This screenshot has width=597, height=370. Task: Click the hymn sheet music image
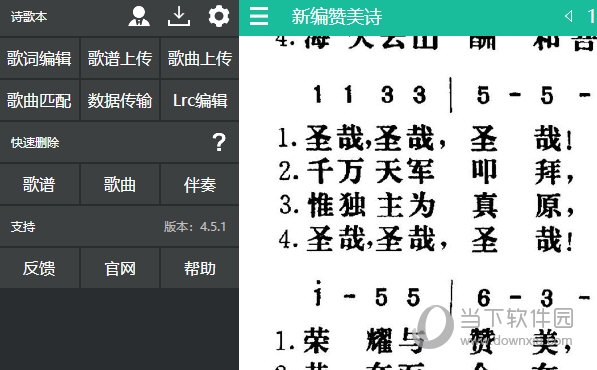tap(418, 203)
